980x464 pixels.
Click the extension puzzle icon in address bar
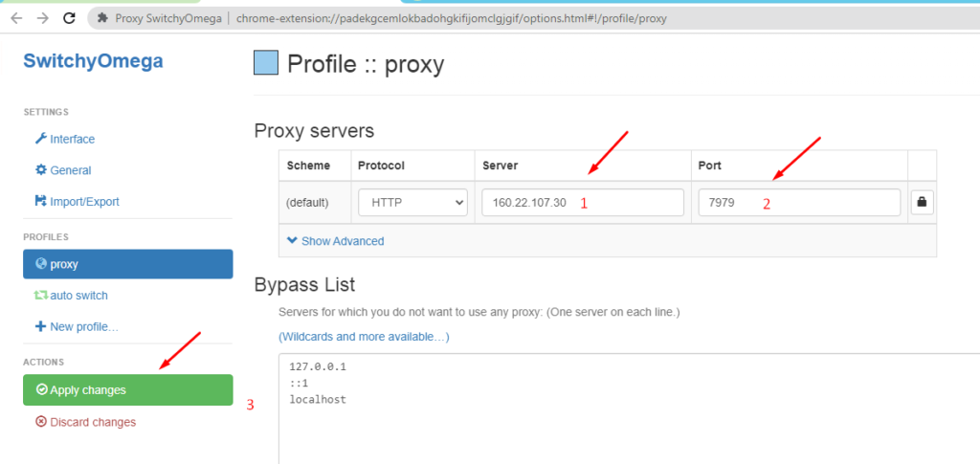point(103,19)
